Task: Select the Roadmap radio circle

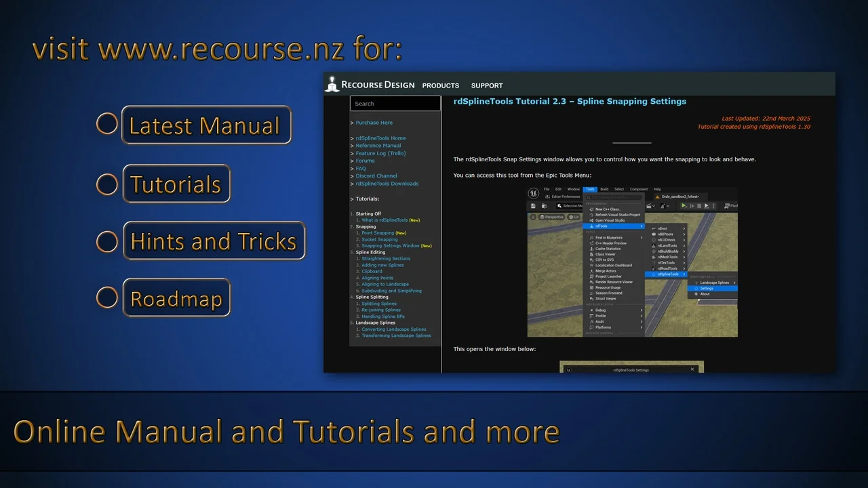Action: click(x=107, y=297)
